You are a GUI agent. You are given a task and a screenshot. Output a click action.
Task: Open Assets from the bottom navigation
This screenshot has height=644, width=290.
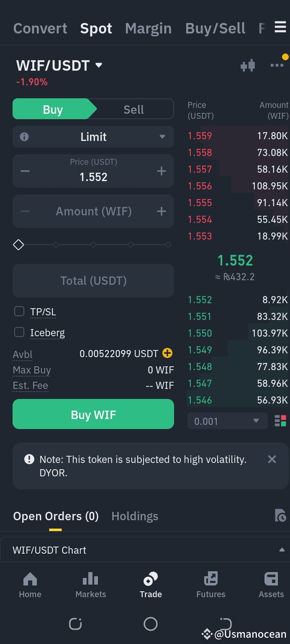(271, 584)
